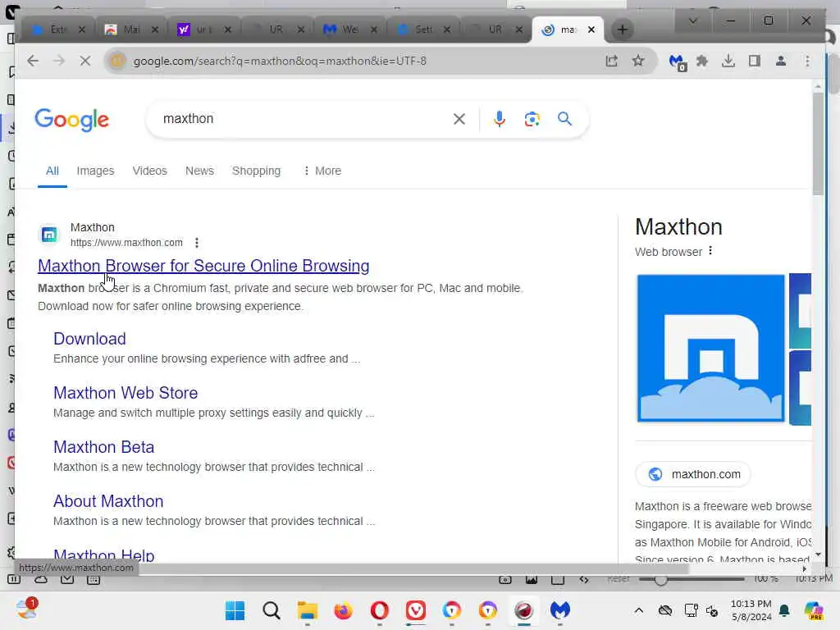Open the Download sitelink
The height and width of the screenshot is (630, 840).
click(x=89, y=339)
